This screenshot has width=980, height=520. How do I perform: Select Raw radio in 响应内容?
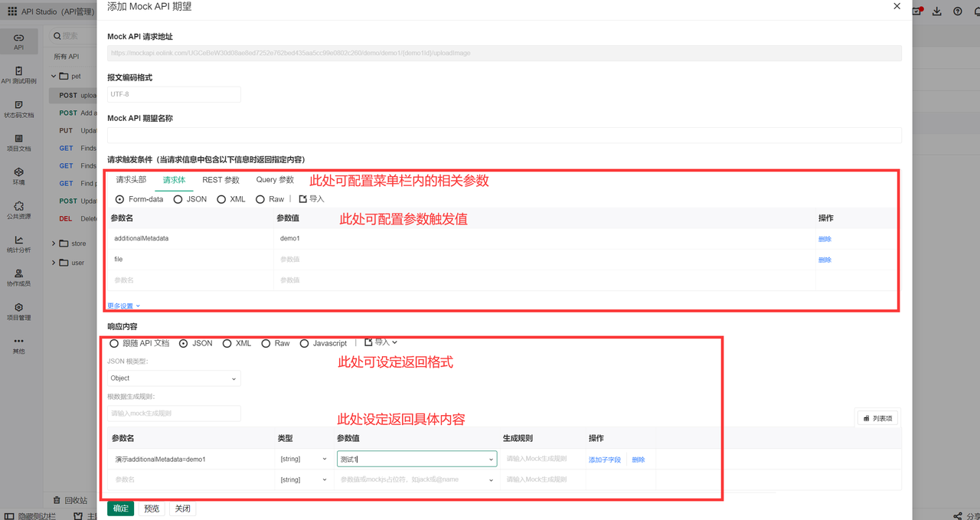(266, 343)
